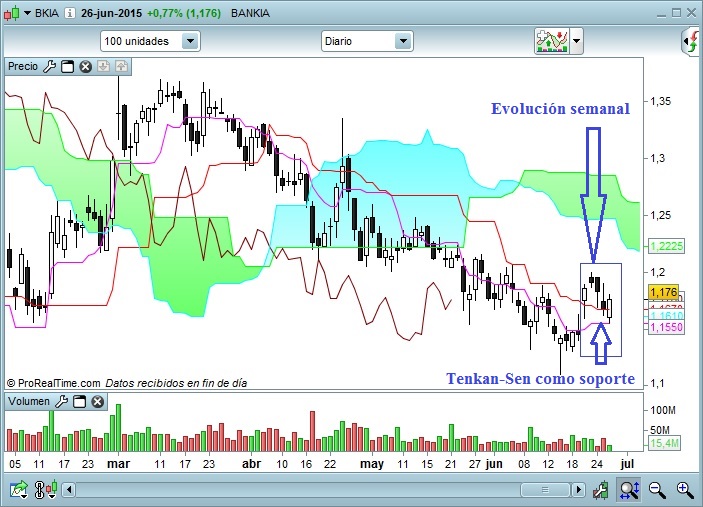Viewport: 703px width, 507px height.
Task: Maximize the Volumen panel window icon
Action: point(79,401)
